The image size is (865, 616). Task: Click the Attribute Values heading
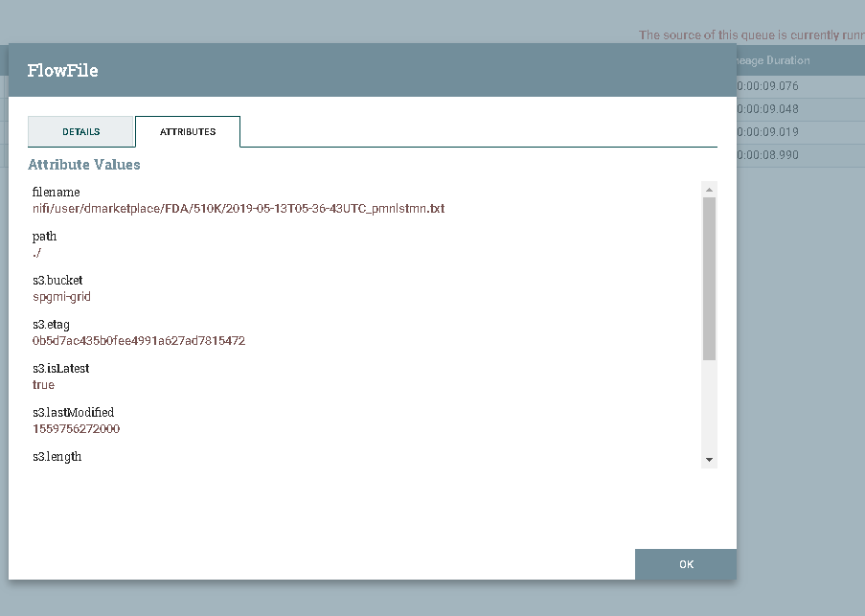84,164
